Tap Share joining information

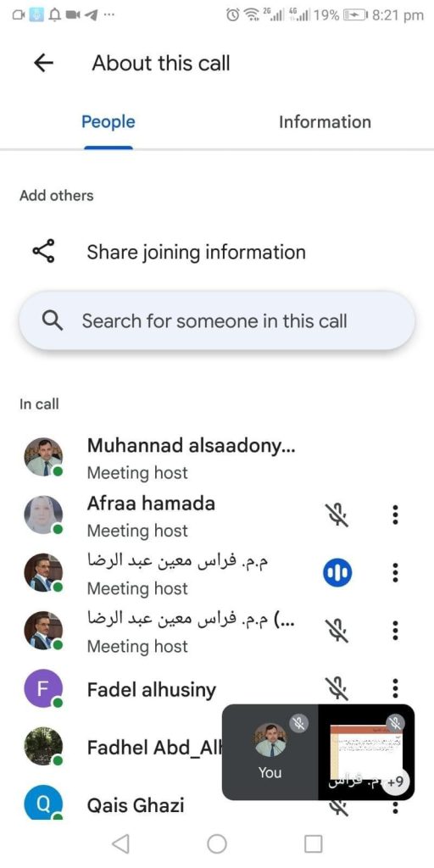(196, 252)
